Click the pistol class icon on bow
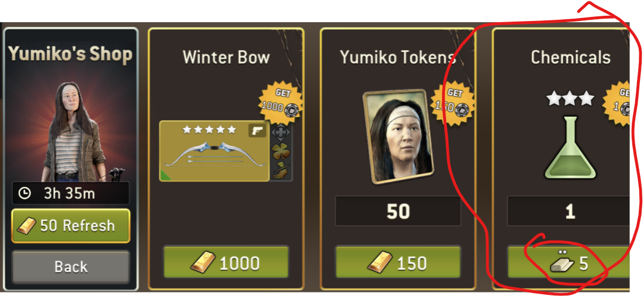The height and width of the screenshot is (296, 644). [258, 131]
